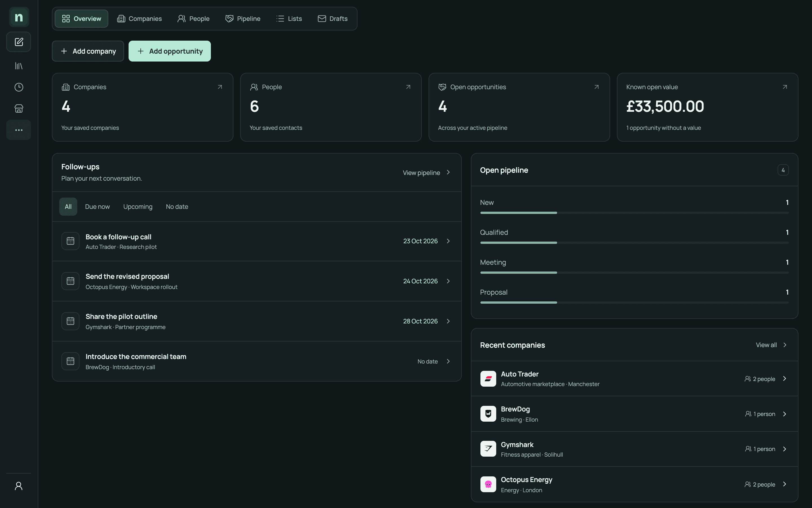Click the Add company button

tap(88, 51)
